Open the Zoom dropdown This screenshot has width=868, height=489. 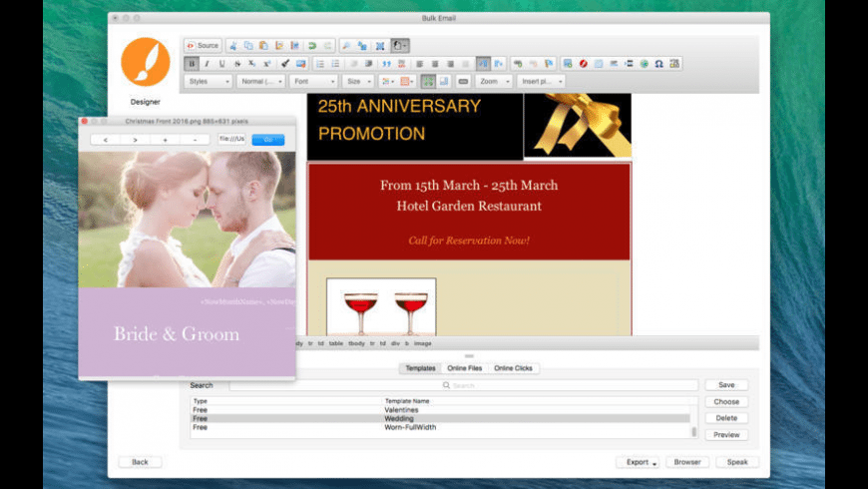click(x=494, y=82)
